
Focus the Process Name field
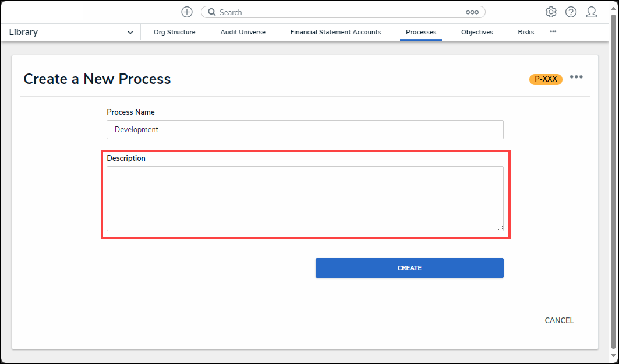(x=305, y=130)
